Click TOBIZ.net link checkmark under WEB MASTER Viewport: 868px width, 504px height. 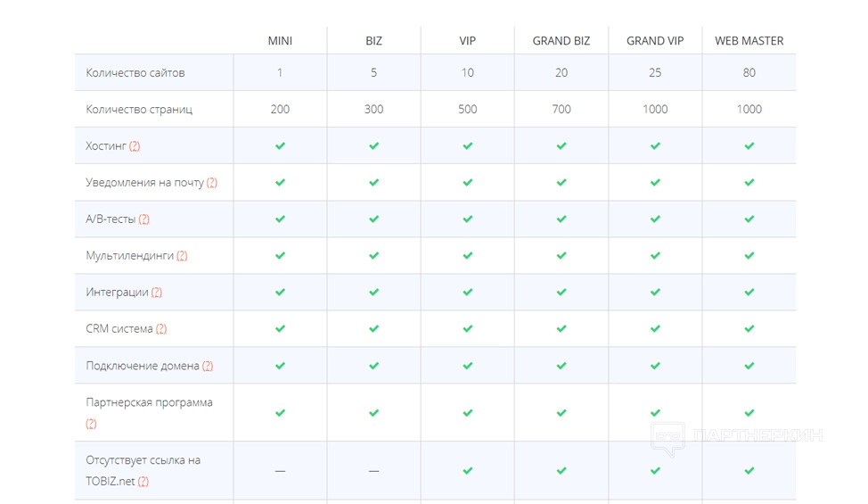(x=749, y=470)
